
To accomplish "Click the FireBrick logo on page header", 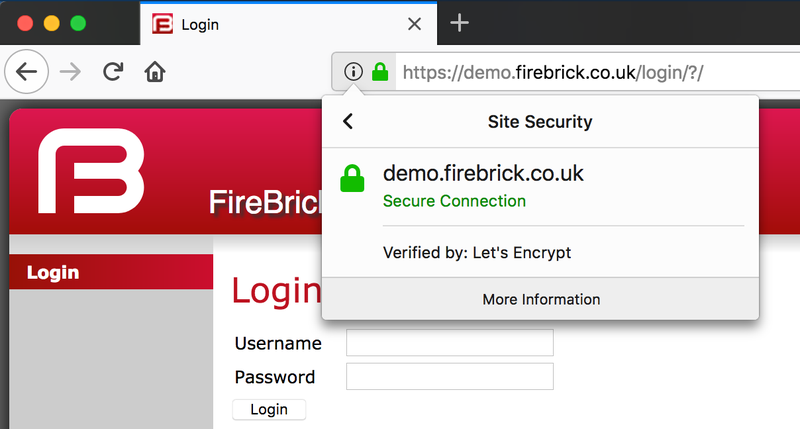I will pyautogui.click(x=91, y=171).
